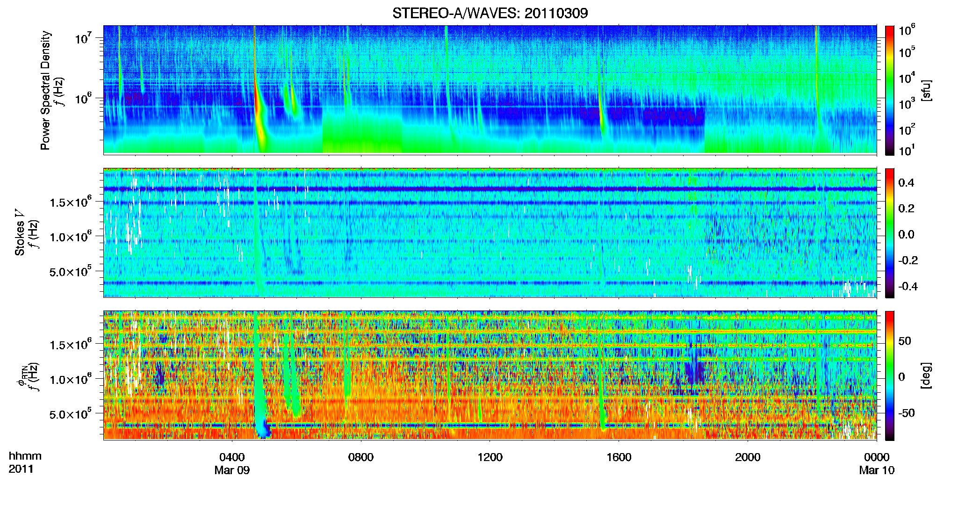Click inside the Stokes V spectrogram panel
The width and height of the screenshot is (980, 505).
tap(490, 232)
